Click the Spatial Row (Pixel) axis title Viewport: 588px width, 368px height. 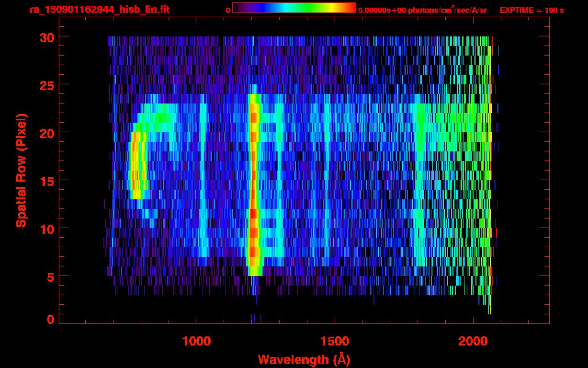point(21,170)
